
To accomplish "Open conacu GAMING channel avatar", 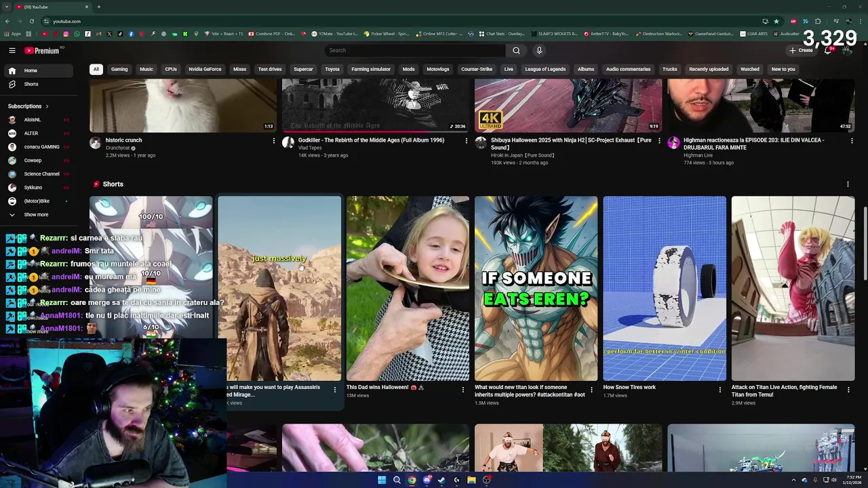I will (x=12, y=147).
